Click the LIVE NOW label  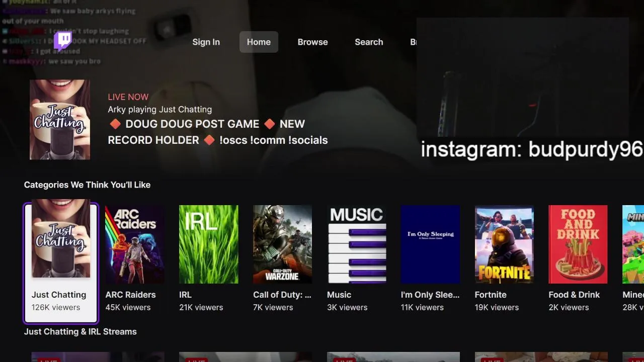pos(128,97)
